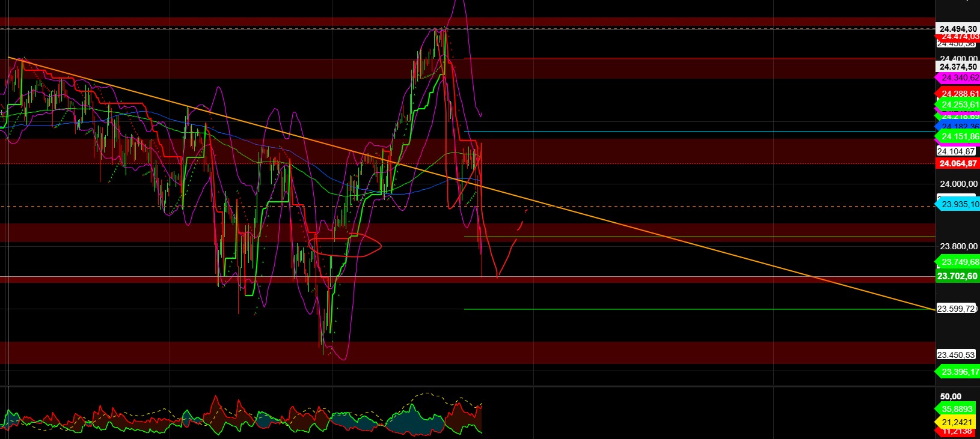
Task: Click the red 24.064,87 price label
Action: tap(958, 164)
